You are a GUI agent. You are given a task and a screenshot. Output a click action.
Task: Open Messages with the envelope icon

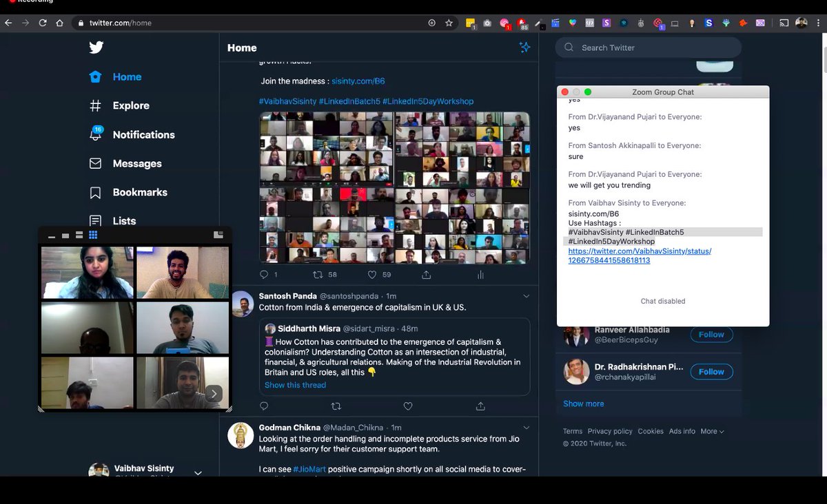(x=96, y=163)
